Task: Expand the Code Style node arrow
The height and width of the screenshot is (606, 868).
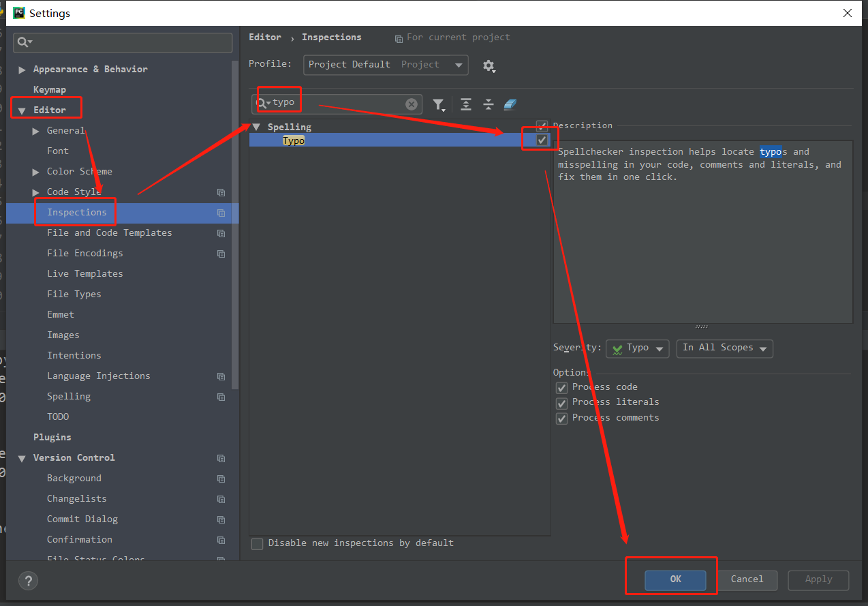Action: click(x=35, y=192)
